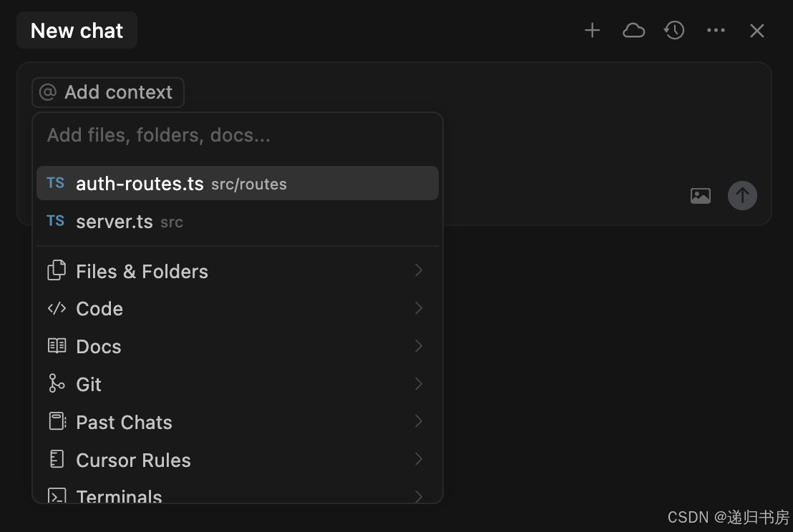The width and height of the screenshot is (793, 532).
Task: Expand chevron beside Cursor Rules
Action: pos(419,459)
